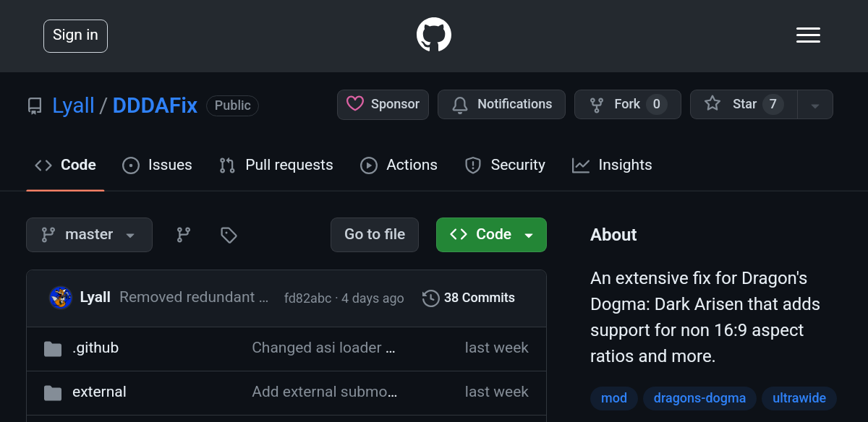Select the ultrawide topic tag
868x422 pixels.
coord(799,398)
